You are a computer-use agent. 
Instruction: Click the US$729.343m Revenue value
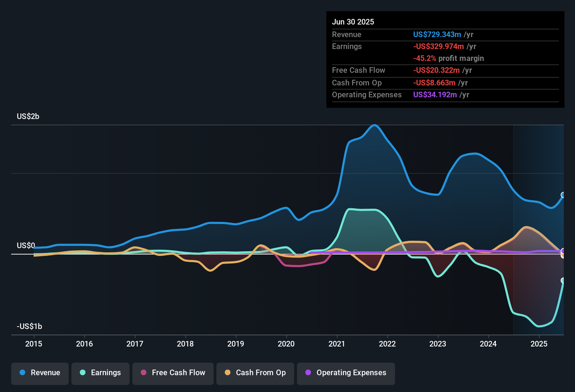tap(437, 34)
